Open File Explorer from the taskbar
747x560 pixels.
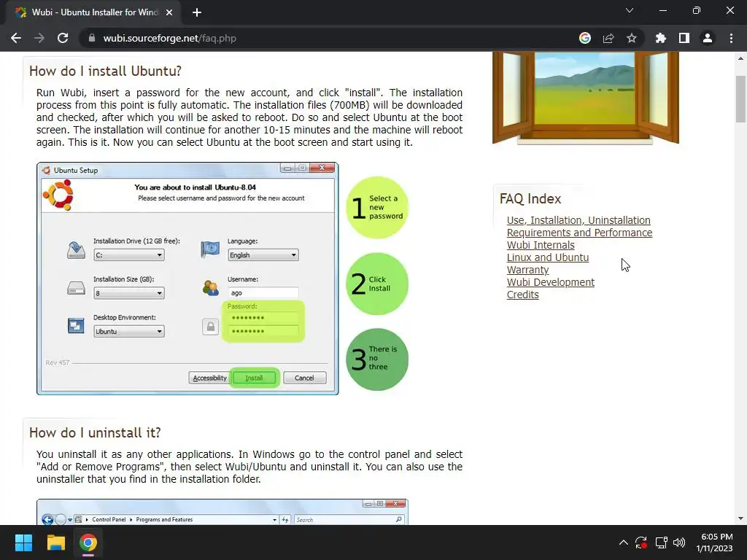[55, 542]
